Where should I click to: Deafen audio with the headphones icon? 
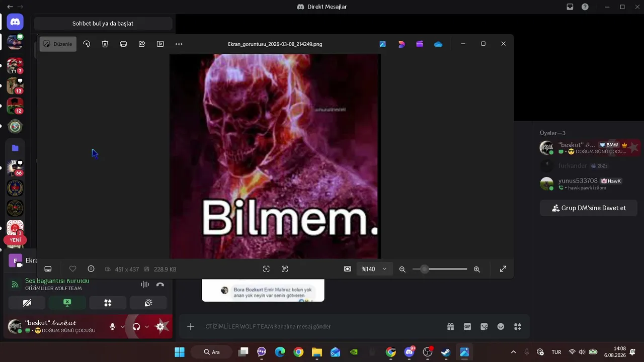(136, 327)
